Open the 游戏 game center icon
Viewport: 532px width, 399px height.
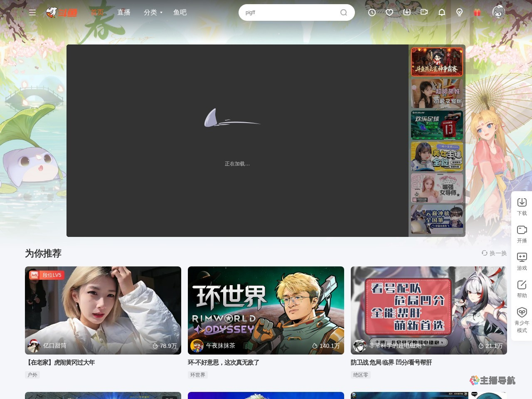click(x=522, y=261)
